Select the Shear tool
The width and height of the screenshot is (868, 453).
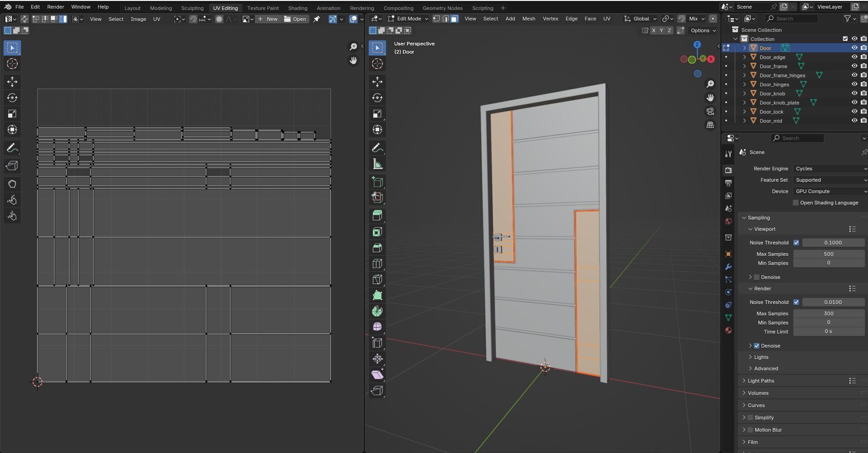tap(377, 375)
